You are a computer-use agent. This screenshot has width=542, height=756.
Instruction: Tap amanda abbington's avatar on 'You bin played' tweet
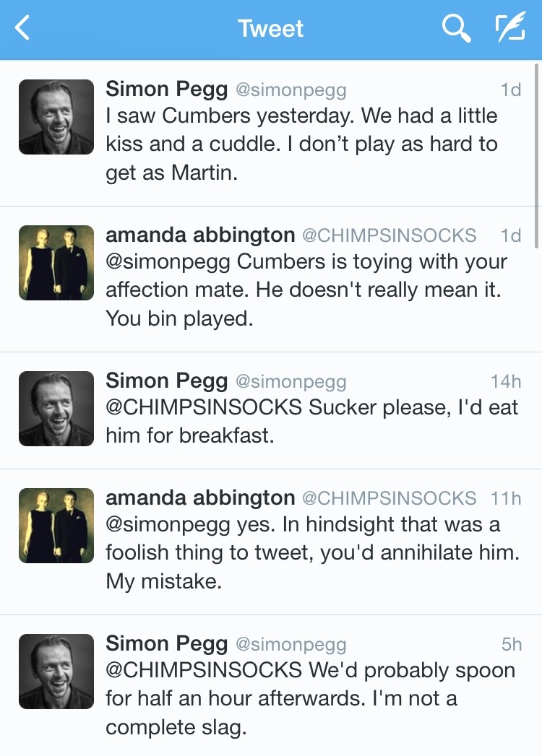point(56,263)
